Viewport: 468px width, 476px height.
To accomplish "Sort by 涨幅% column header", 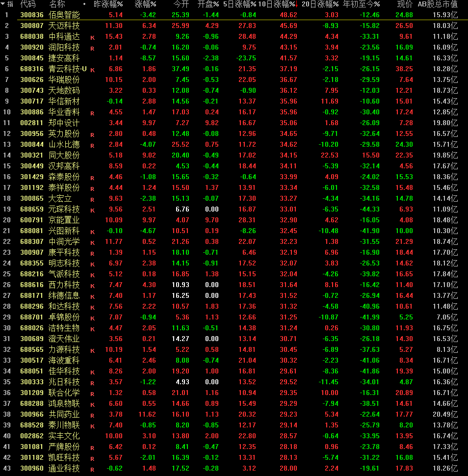I will (145, 4).
